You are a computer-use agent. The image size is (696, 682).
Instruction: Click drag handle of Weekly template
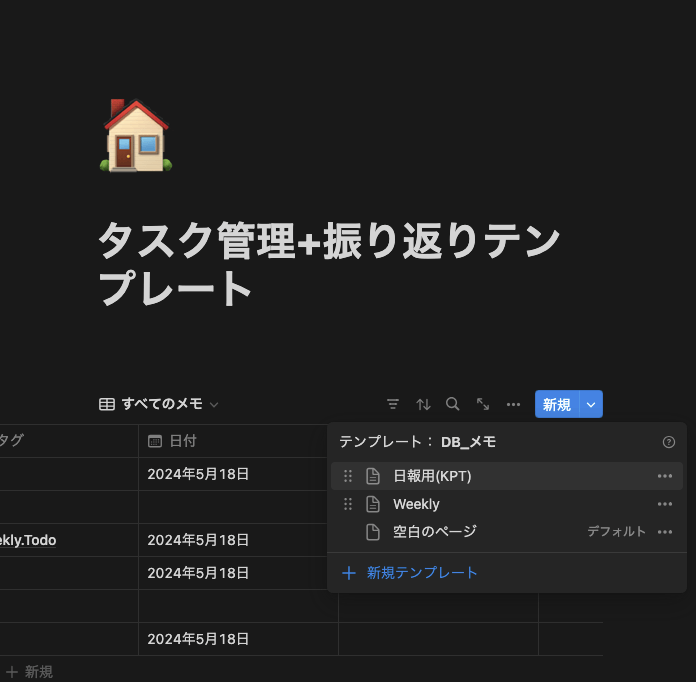(x=348, y=504)
